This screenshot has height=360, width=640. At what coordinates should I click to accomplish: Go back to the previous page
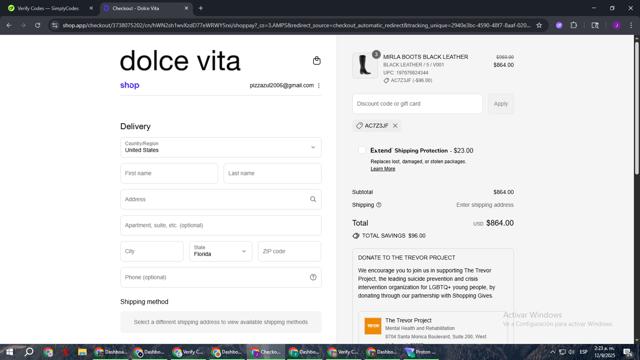point(9,25)
